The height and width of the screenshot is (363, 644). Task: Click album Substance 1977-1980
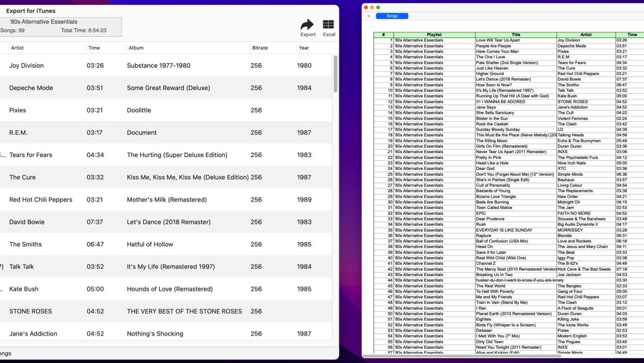coord(158,65)
